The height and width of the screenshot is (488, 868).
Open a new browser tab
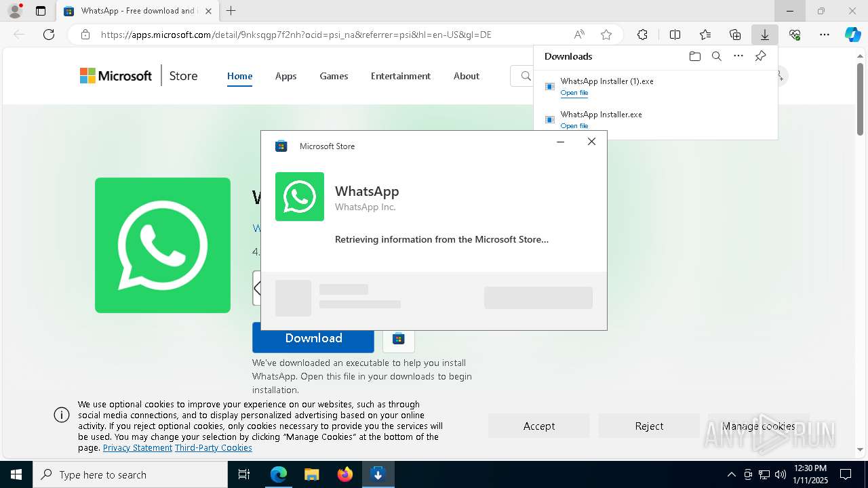coord(231,11)
